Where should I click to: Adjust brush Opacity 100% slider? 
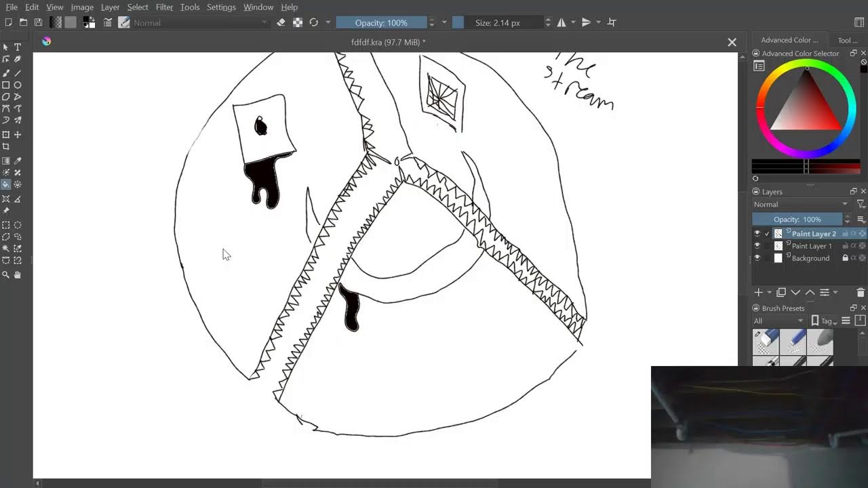click(x=381, y=22)
